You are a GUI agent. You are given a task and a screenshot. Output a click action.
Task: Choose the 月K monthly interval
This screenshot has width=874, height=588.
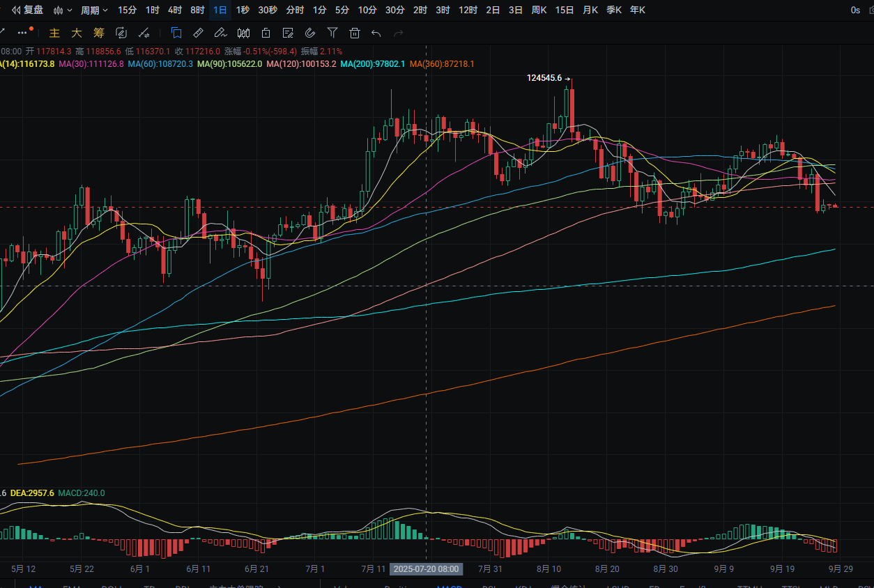(590, 10)
